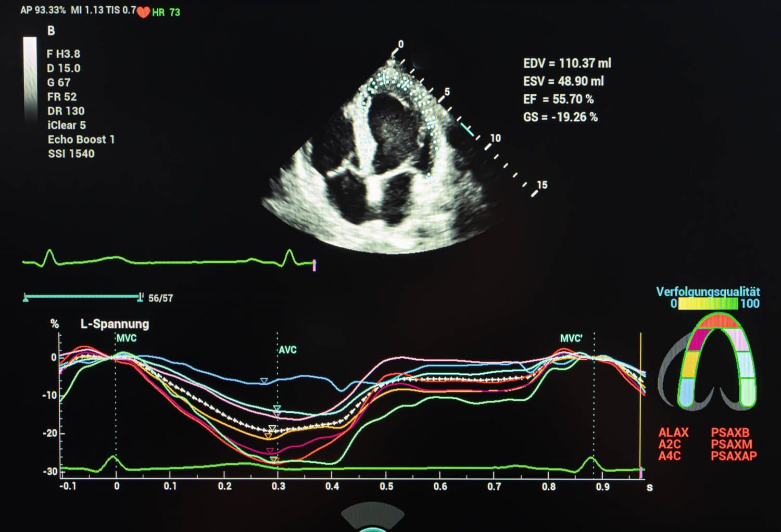Click the "56/57" frame counter
Image resolution: width=781 pixels, height=532 pixels.
(x=160, y=298)
